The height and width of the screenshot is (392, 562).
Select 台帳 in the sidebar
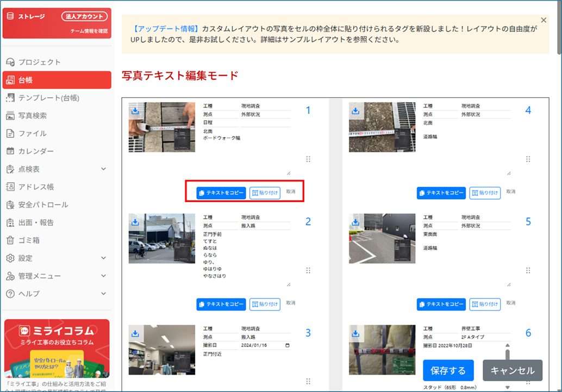(x=57, y=80)
